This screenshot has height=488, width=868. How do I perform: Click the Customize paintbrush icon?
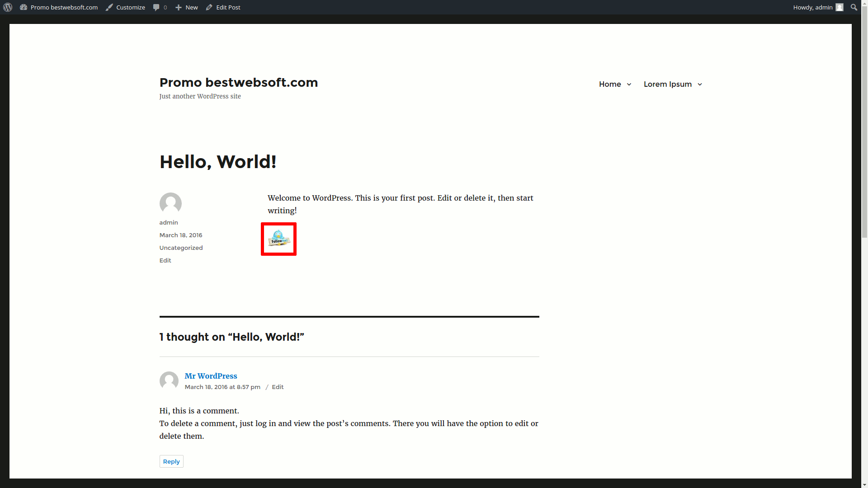point(109,7)
